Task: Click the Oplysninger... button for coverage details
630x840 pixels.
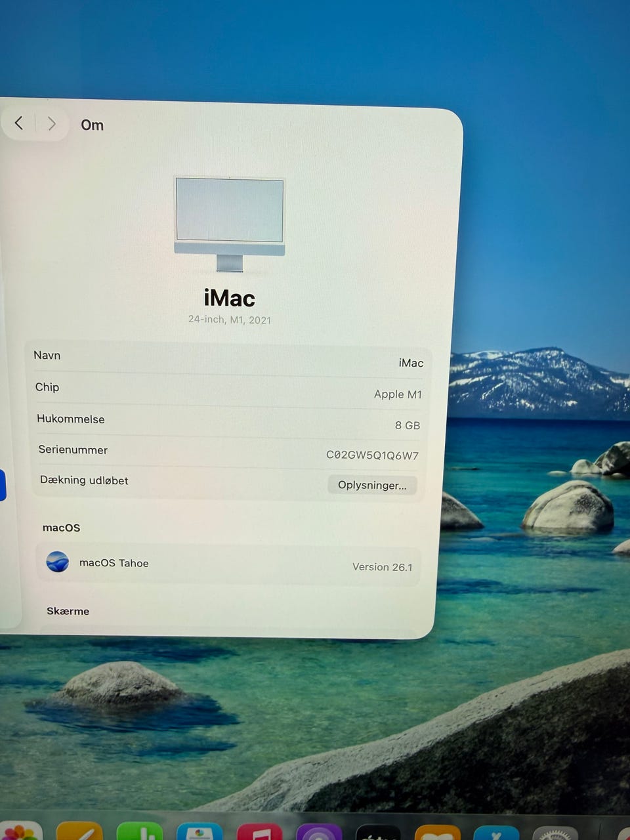Action: coord(372,485)
